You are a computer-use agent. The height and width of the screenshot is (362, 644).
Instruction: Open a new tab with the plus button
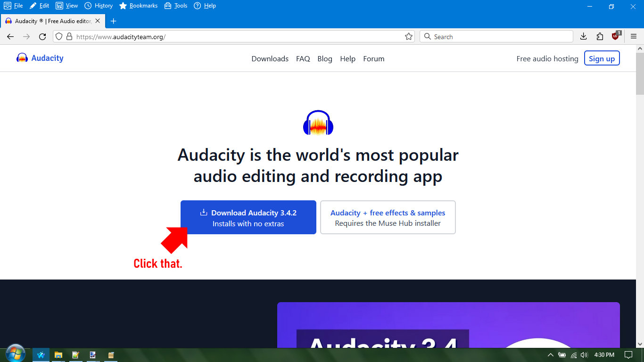click(113, 21)
